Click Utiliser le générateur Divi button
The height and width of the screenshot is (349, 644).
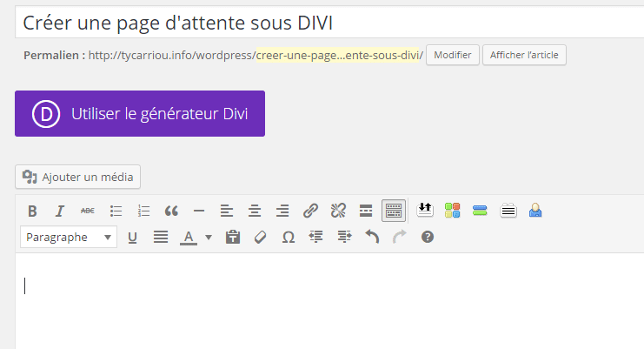pyautogui.click(x=140, y=113)
